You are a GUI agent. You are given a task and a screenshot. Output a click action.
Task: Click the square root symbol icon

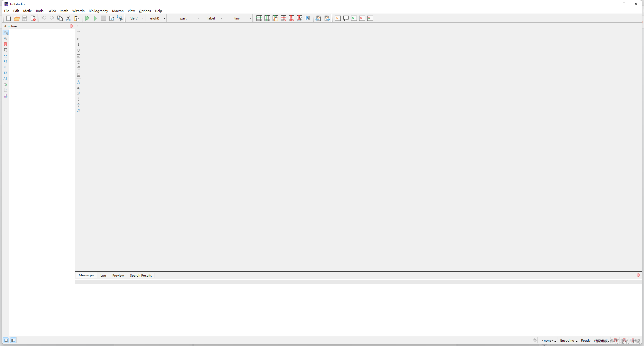[79, 111]
